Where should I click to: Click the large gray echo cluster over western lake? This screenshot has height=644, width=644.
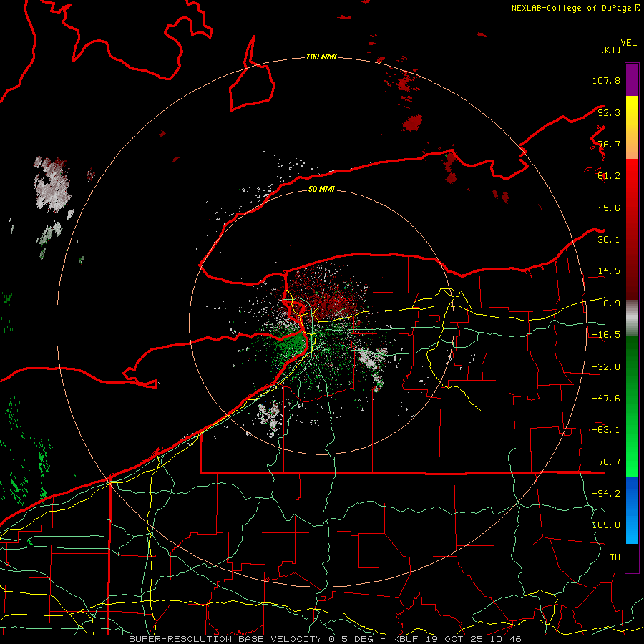[x=52, y=185]
